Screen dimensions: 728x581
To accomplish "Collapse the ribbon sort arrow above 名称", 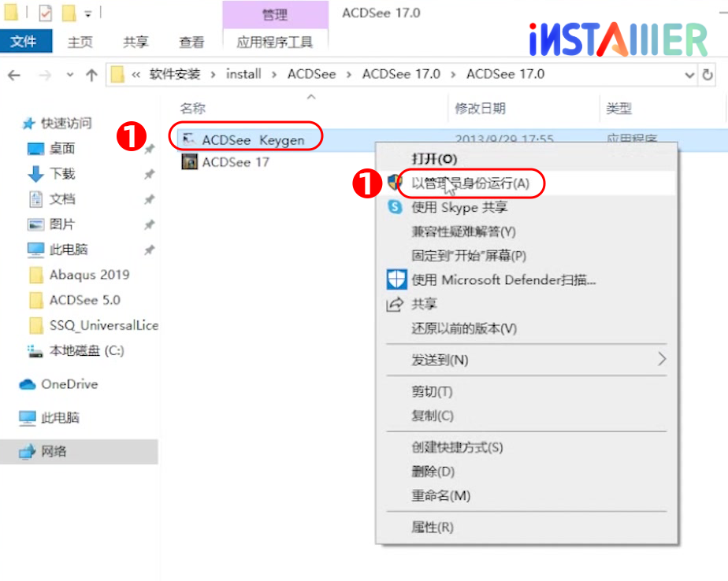I will click(311, 97).
